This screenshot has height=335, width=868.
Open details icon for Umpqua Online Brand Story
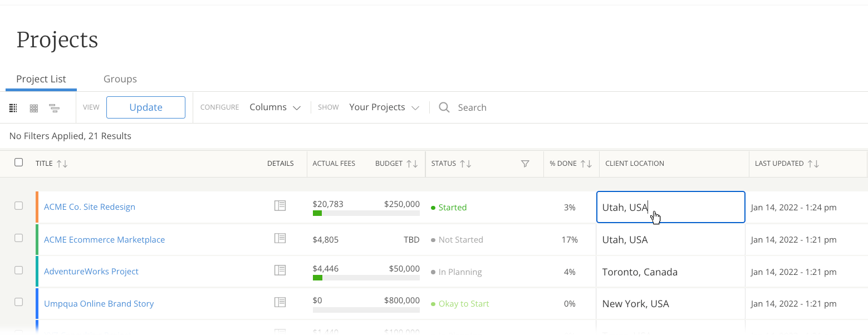[x=280, y=303]
